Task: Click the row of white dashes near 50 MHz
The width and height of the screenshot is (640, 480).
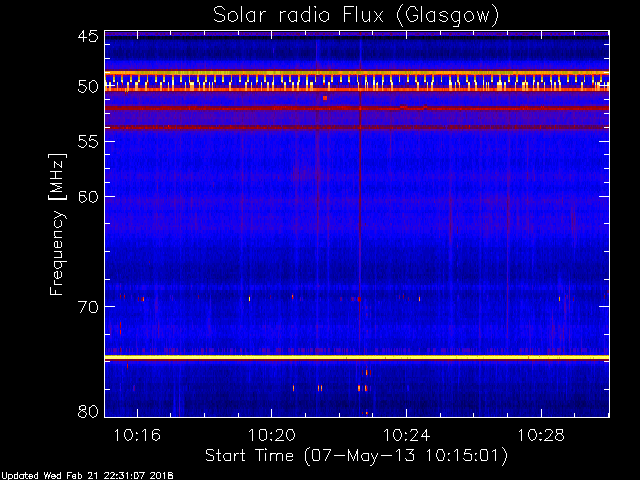Action: (x=356, y=81)
